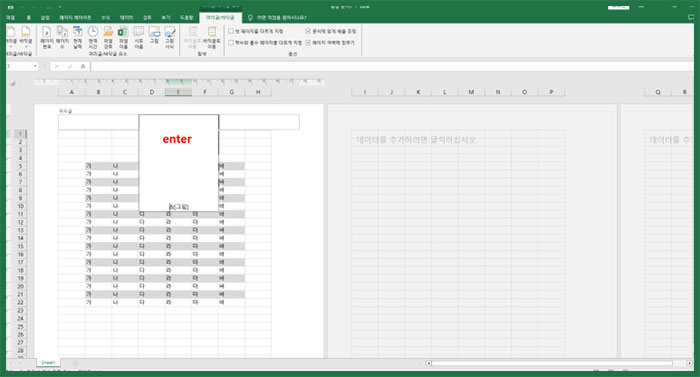Select cell D11 containing 다
700x377 pixels.
pyautogui.click(x=151, y=214)
